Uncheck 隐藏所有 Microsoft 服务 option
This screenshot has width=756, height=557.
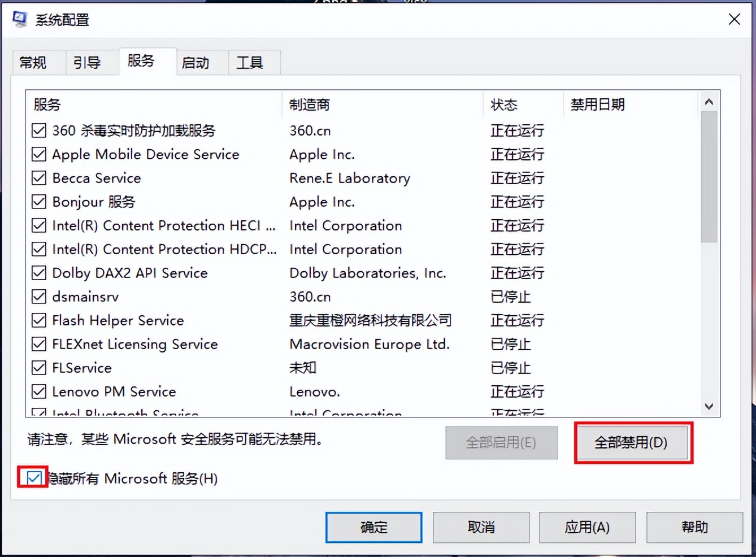pos(32,478)
